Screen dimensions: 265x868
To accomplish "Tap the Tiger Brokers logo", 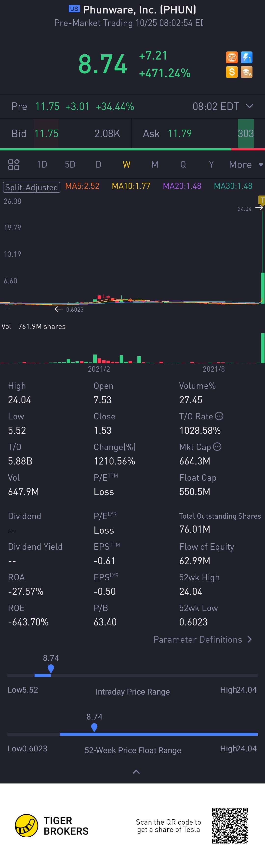I will pos(52,826).
